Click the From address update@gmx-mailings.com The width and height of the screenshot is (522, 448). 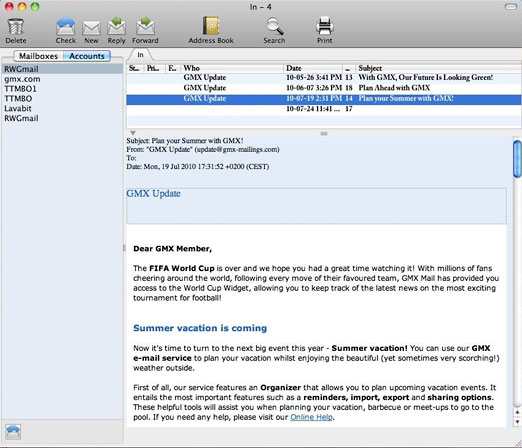[237, 149]
